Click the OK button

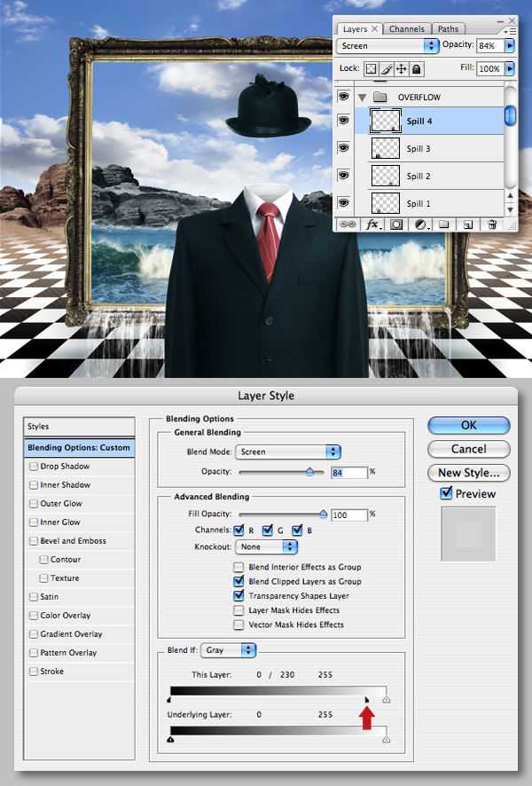(468, 425)
